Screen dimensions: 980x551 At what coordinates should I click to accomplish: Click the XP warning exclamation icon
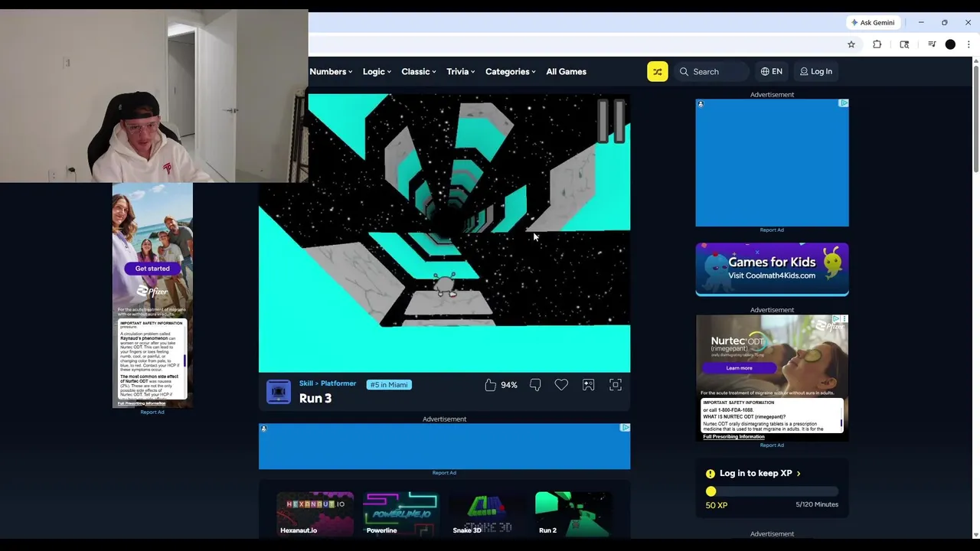point(710,474)
